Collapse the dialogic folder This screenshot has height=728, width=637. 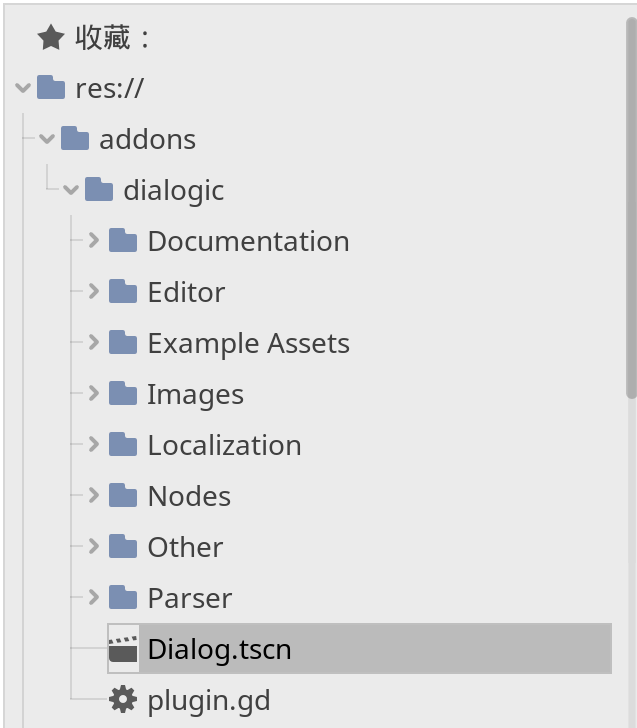(x=71, y=189)
